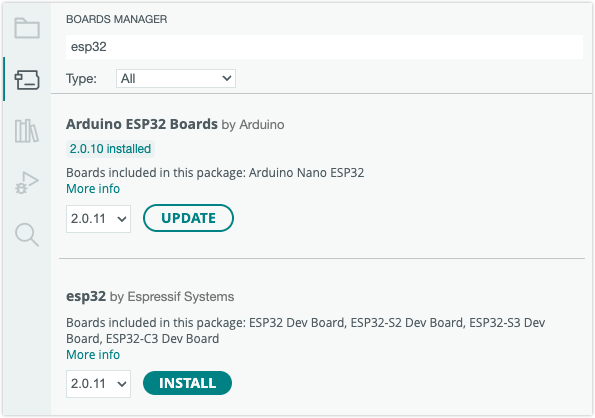
Task: Open More info for Arduino ESP32 Boards
Action: click(93, 189)
